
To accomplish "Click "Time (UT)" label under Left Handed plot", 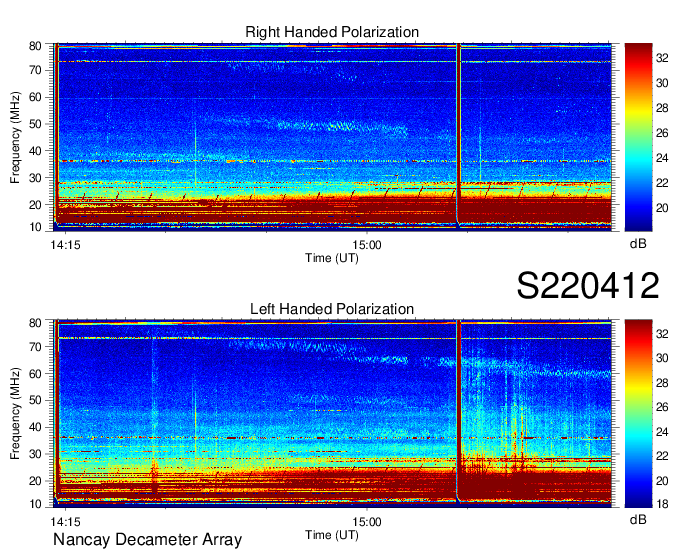I will pyautogui.click(x=332, y=535).
